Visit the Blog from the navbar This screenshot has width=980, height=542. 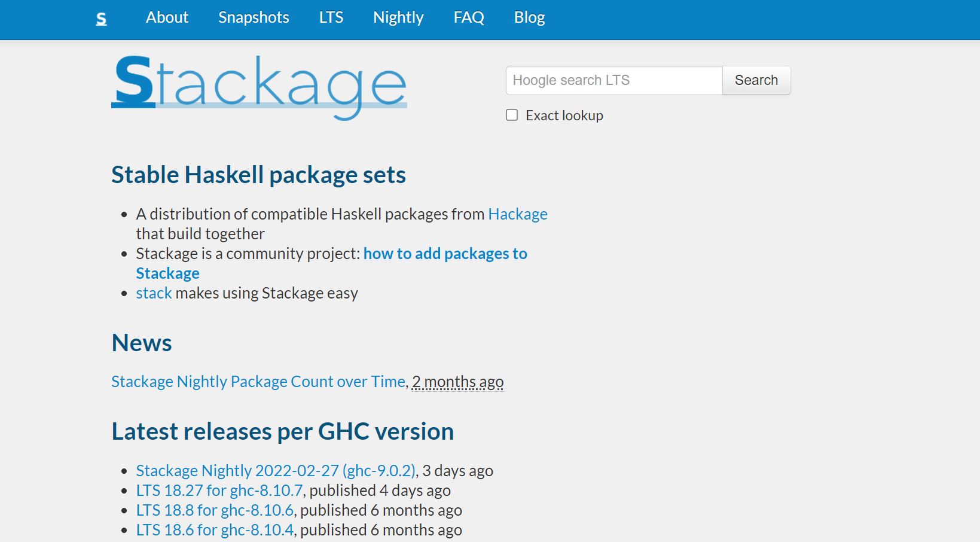point(529,18)
